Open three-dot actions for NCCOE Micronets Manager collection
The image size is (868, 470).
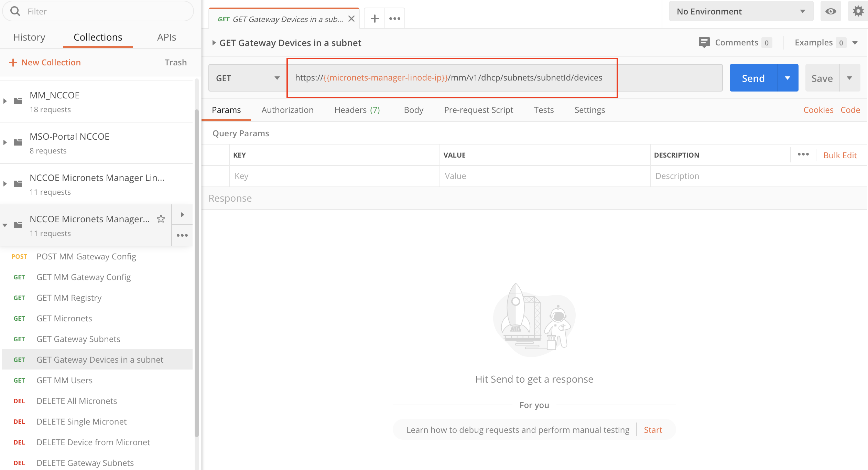click(182, 235)
